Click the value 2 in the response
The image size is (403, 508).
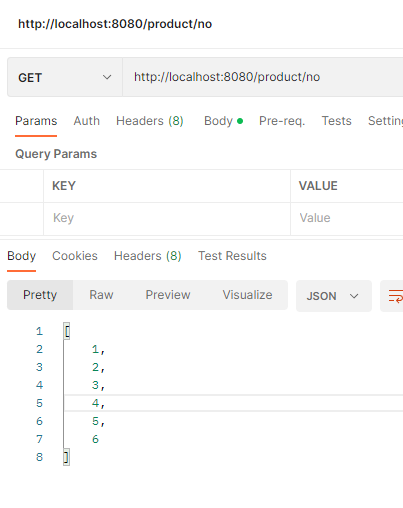(x=95, y=367)
